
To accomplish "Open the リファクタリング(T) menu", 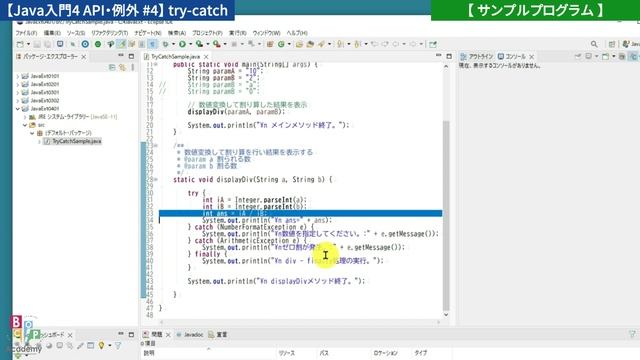I will 109,33.
